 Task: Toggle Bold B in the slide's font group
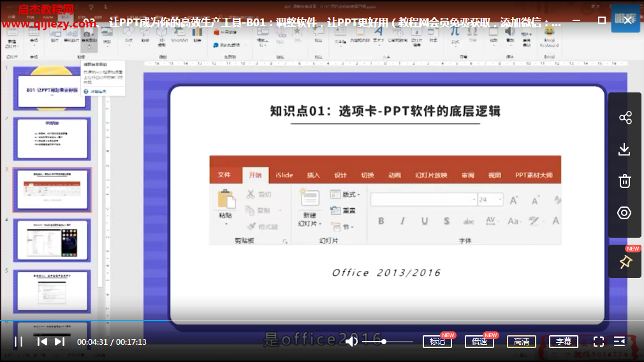click(381, 221)
